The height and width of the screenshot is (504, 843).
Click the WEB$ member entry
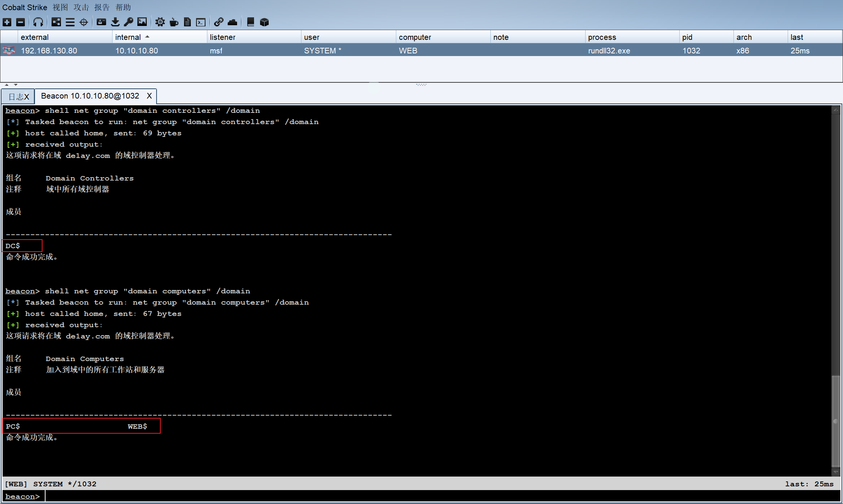click(x=137, y=426)
